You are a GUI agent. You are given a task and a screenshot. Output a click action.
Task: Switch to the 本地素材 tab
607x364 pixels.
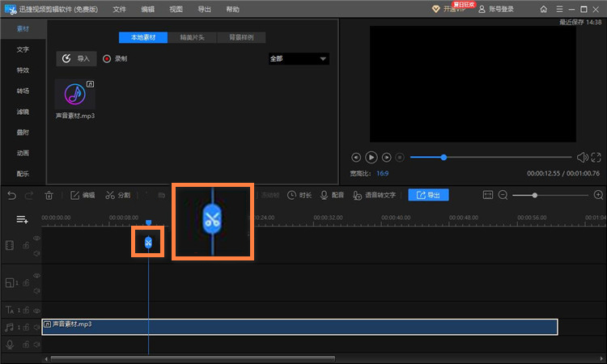pos(143,37)
